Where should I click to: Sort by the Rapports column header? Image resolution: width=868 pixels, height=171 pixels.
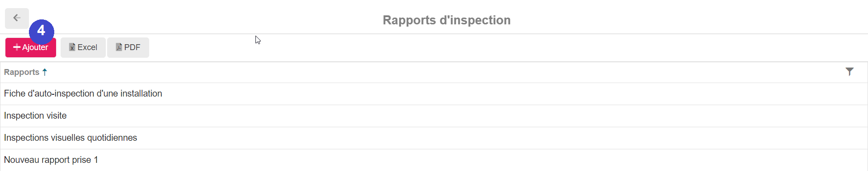tap(22, 72)
